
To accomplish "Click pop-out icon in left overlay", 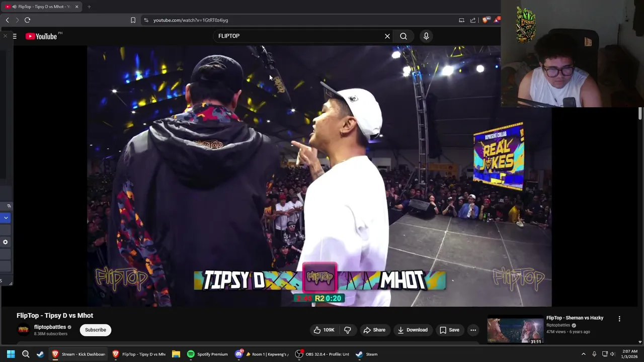I will tap(9, 206).
